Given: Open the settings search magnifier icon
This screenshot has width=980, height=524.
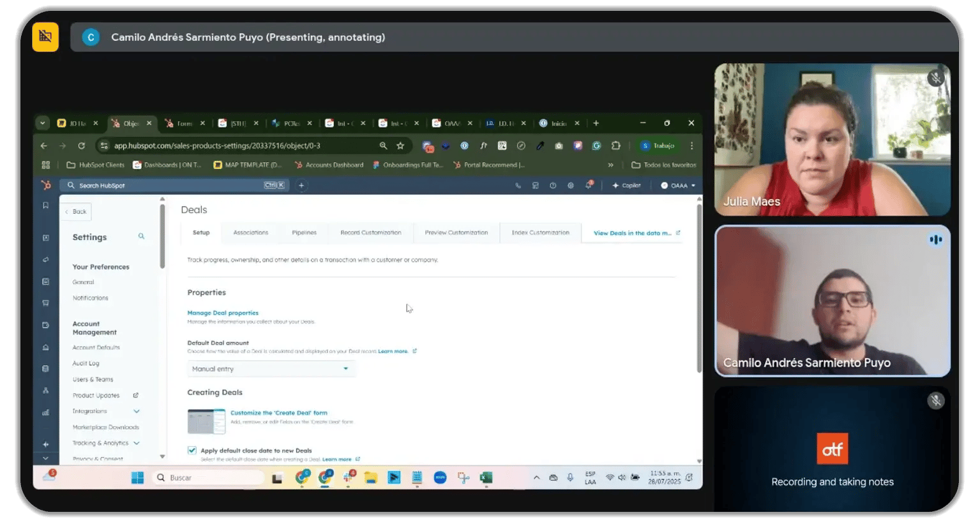Looking at the screenshot, I should coord(141,237).
